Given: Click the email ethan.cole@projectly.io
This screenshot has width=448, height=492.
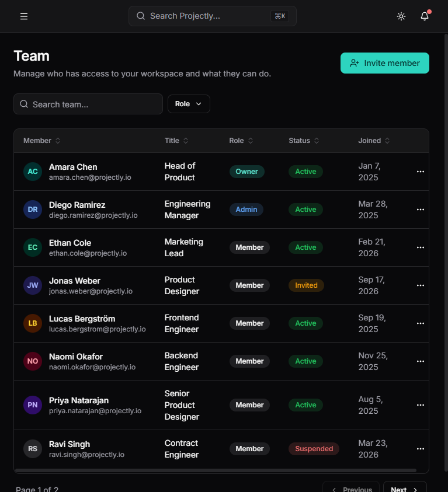Looking at the screenshot, I should point(88,253).
